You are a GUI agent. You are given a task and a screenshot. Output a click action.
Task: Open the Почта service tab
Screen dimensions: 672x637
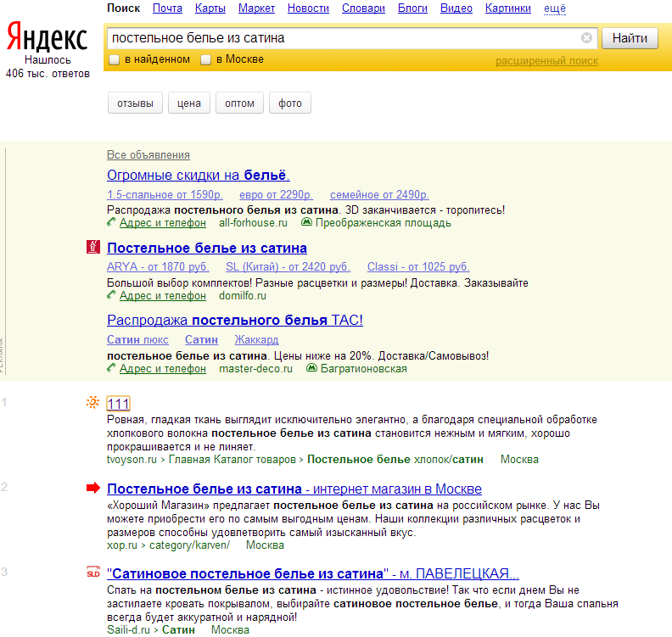167,8
